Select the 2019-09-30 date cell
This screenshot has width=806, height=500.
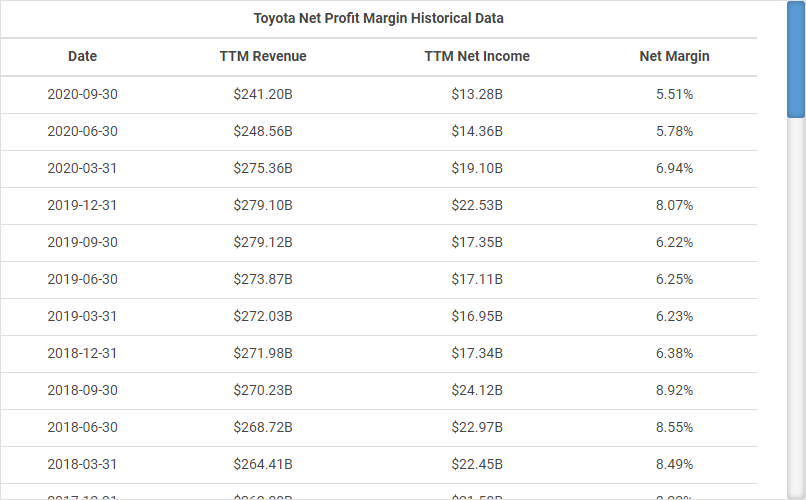[82, 243]
